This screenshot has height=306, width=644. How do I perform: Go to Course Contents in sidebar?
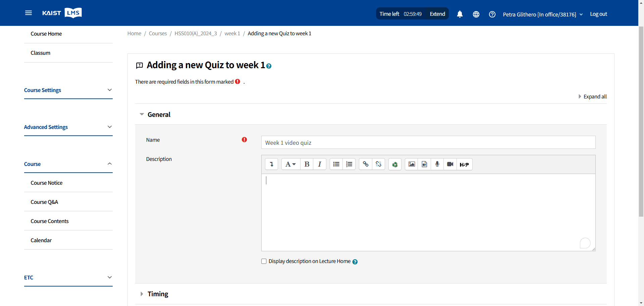50,221
